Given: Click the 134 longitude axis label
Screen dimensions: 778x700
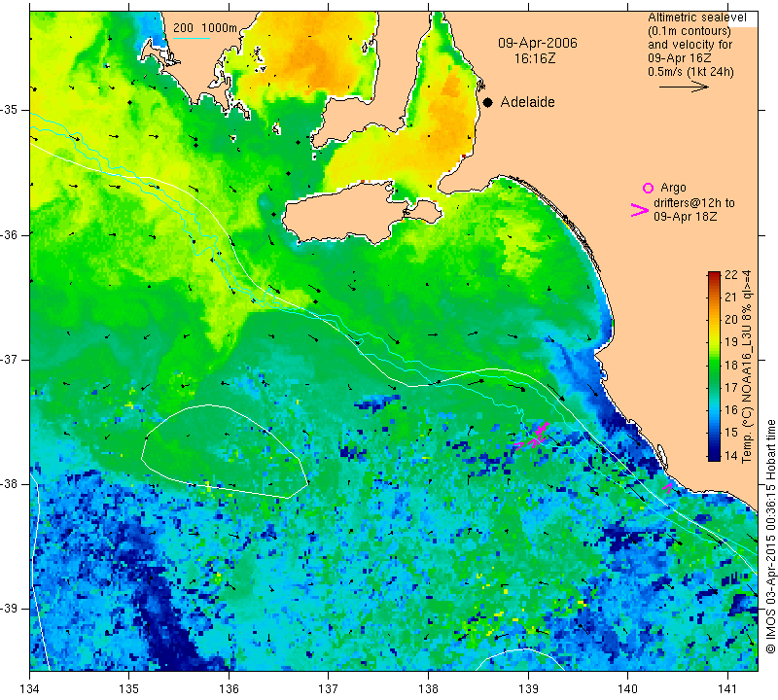Looking at the screenshot, I should pyautogui.click(x=30, y=689).
